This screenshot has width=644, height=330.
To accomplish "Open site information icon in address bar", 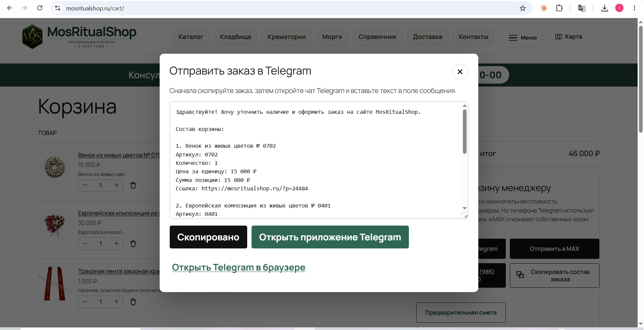I will point(58,8).
